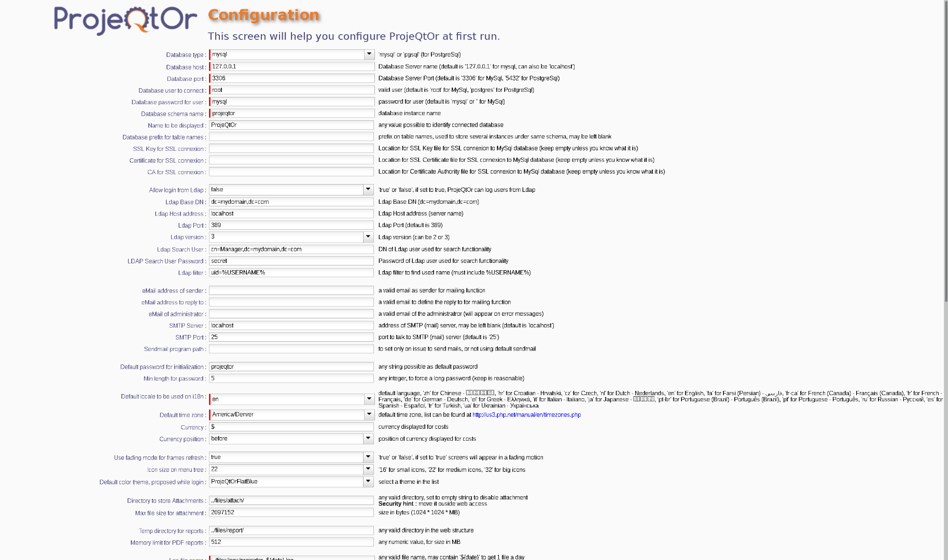Focus the Temp directory for reports field
The height and width of the screenshot is (560, 948).
pyautogui.click(x=291, y=531)
